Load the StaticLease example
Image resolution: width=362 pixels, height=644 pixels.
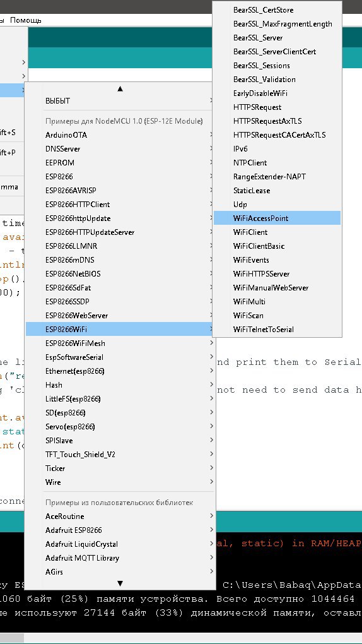[277, 191]
